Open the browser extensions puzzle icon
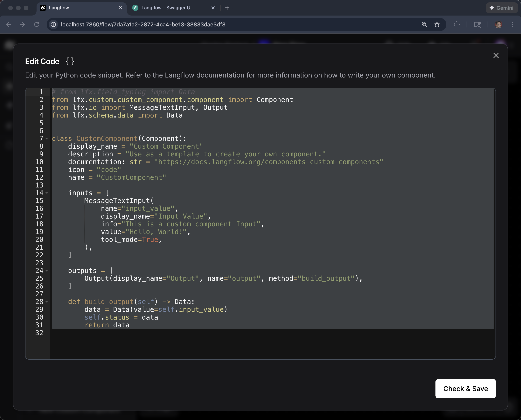This screenshot has height=420, width=521. 457,24
